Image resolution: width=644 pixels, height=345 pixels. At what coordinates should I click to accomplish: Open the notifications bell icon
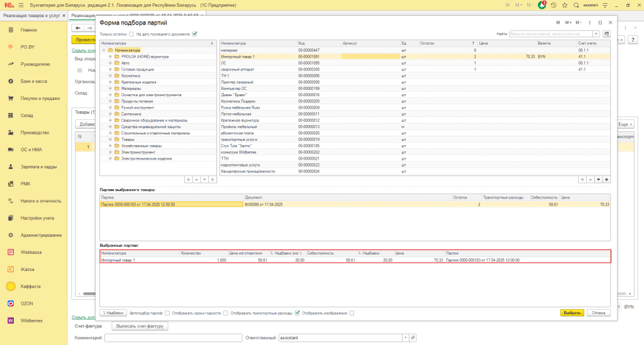click(x=541, y=5)
